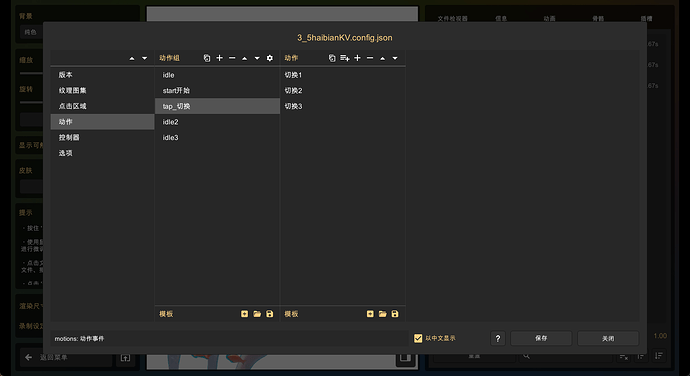Select the 版本 category
The width and height of the screenshot is (690, 376).
pyautogui.click(x=102, y=75)
